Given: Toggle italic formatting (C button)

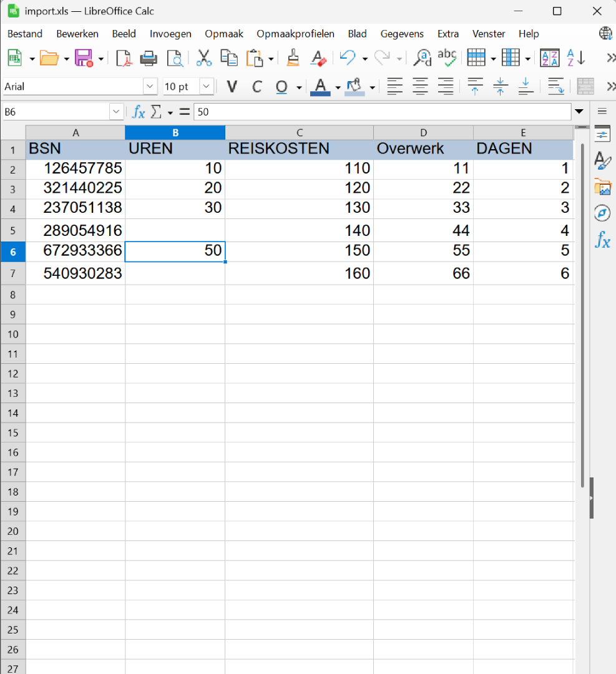Looking at the screenshot, I should pyautogui.click(x=257, y=87).
